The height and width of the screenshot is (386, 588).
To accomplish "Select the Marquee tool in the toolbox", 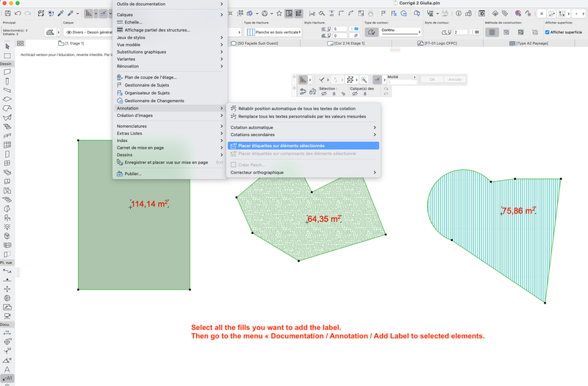I will tap(7, 56).
